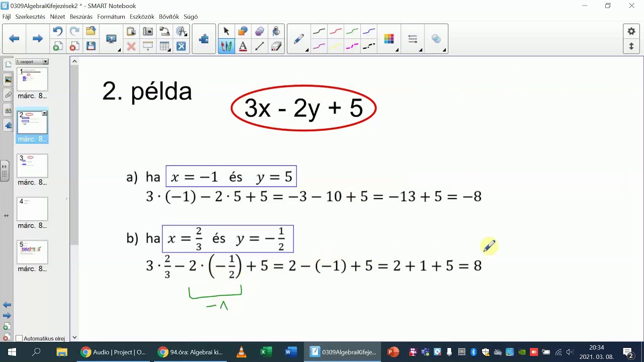
Task: Open the Szerkesztés menu
Action: 30,17
